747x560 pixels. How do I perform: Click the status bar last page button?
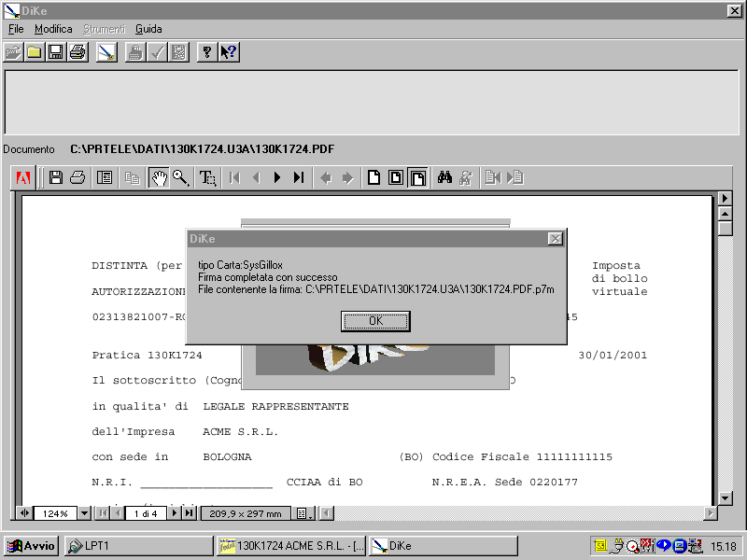tap(190, 513)
